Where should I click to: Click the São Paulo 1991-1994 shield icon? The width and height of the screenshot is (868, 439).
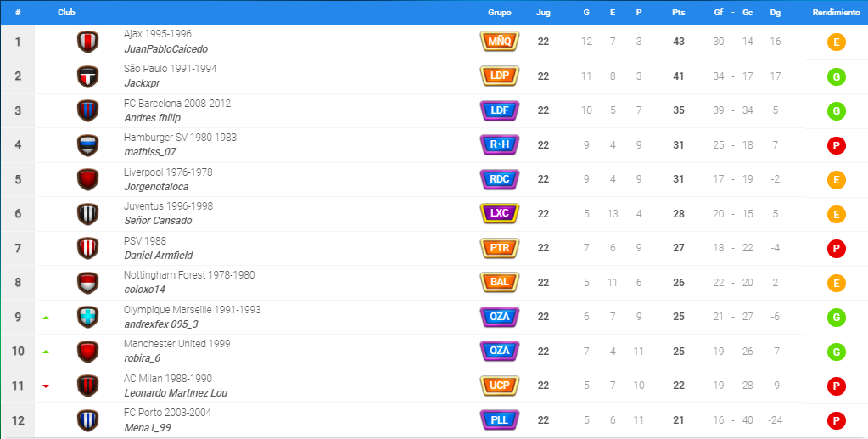[87, 76]
